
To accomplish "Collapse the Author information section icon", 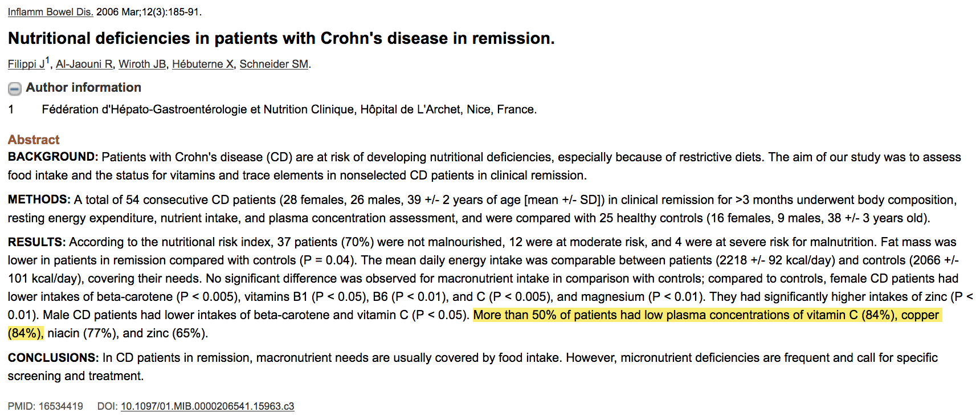I will [15, 88].
